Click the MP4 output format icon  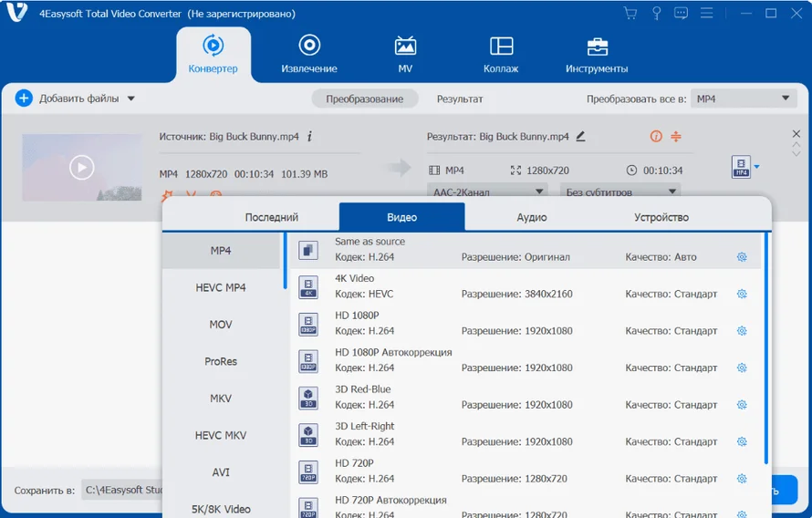(x=740, y=167)
